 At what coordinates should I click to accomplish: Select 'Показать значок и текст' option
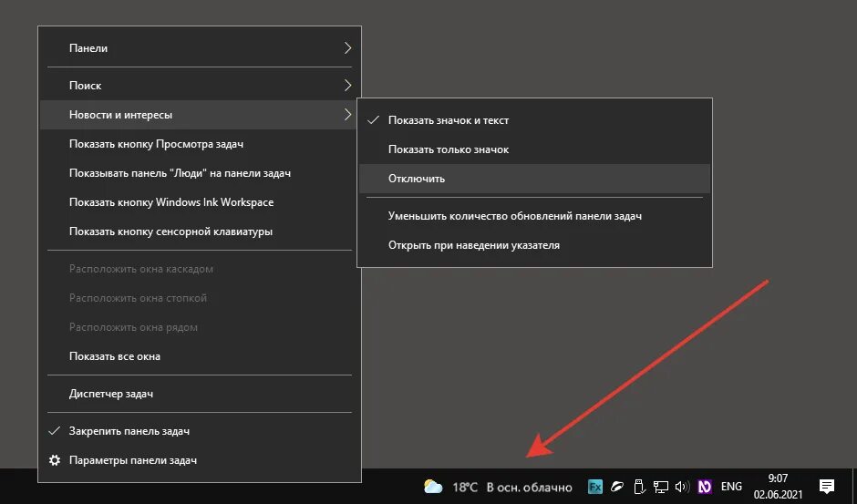(534, 120)
